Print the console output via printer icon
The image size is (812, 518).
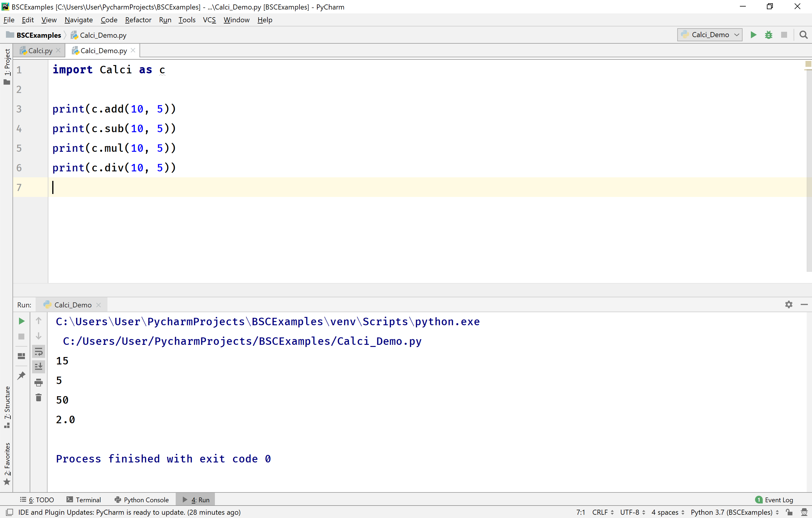(39, 382)
